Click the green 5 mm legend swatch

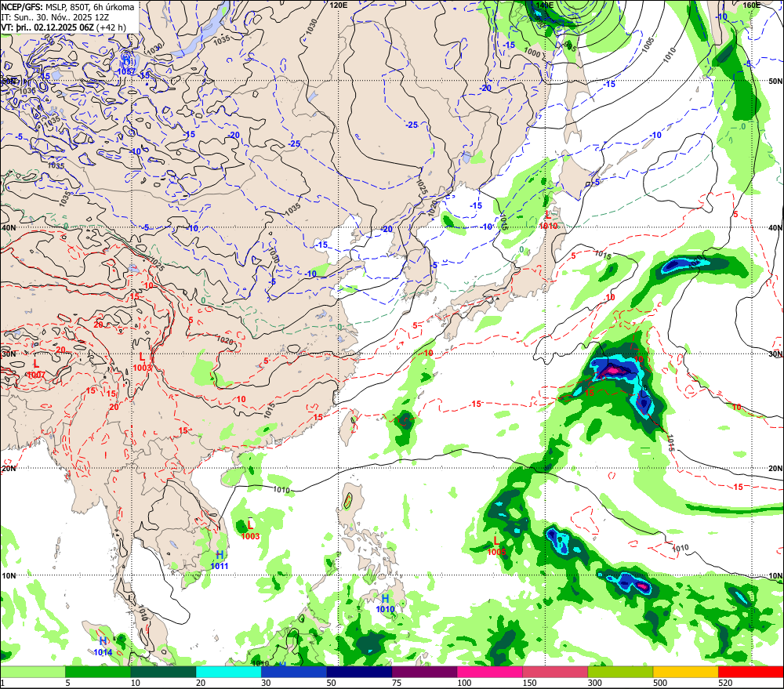point(98,672)
